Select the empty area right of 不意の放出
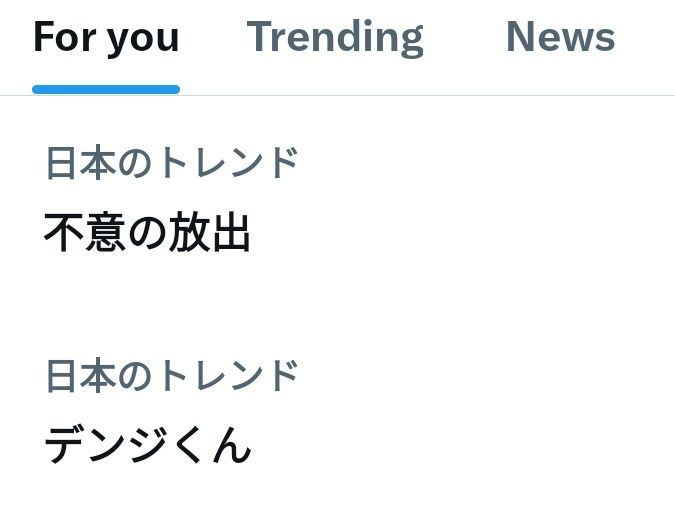Viewport: 675px width, 507px height. click(461, 232)
